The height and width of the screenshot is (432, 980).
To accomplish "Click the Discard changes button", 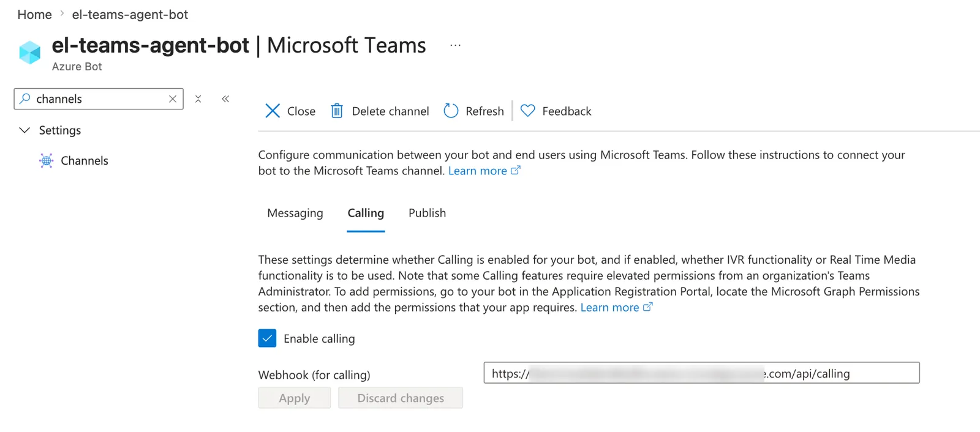I will (401, 398).
